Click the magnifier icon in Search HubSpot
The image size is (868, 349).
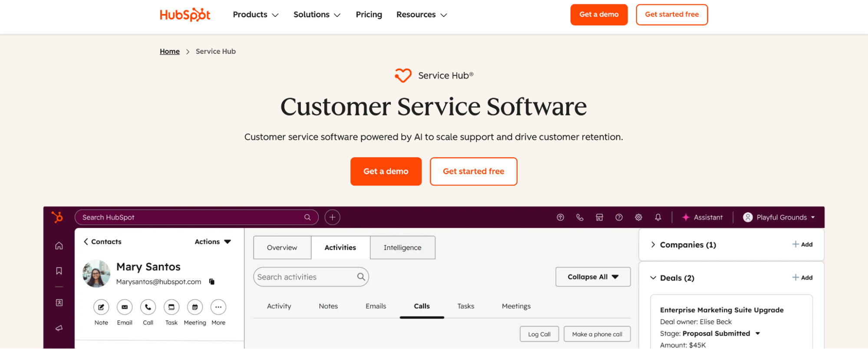coord(307,217)
